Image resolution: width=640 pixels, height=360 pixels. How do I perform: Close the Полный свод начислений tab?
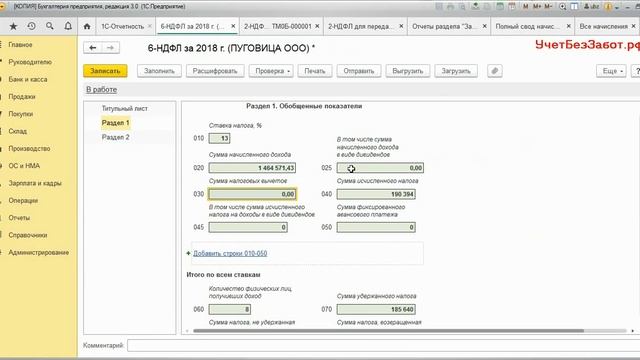click(x=569, y=26)
